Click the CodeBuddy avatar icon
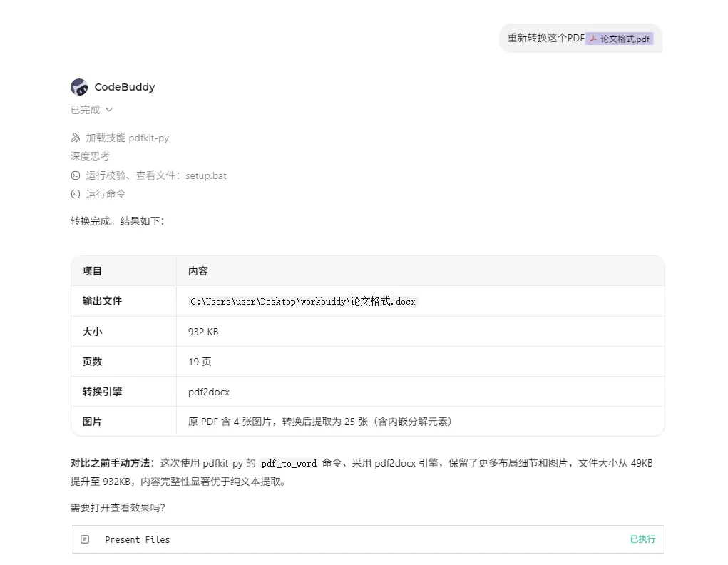The width and height of the screenshot is (728, 565). pos(79,87)
